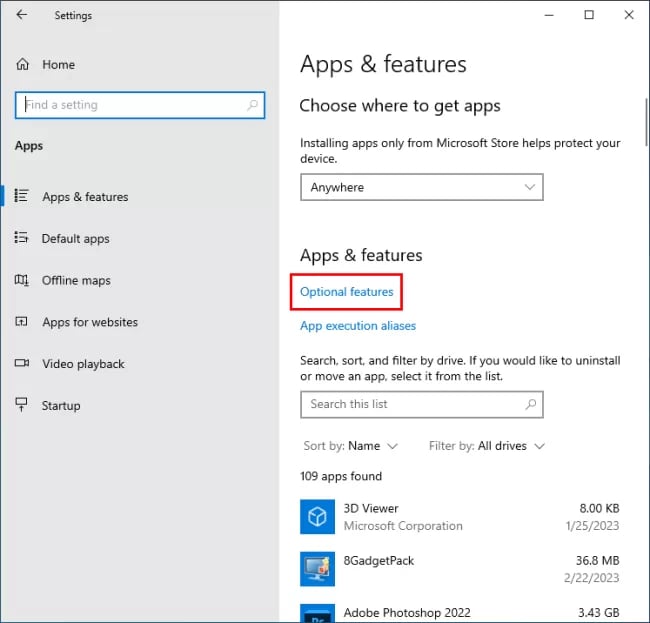Select Startup sidebar icon
Viewport: 650px width, 623px height.
point(21,404)
